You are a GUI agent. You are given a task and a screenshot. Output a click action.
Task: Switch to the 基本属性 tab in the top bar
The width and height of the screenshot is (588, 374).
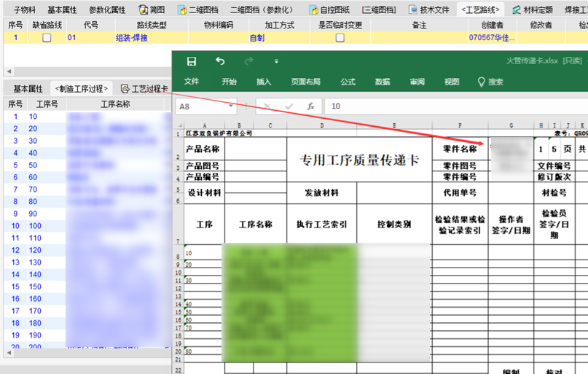[x=62, y=9]
